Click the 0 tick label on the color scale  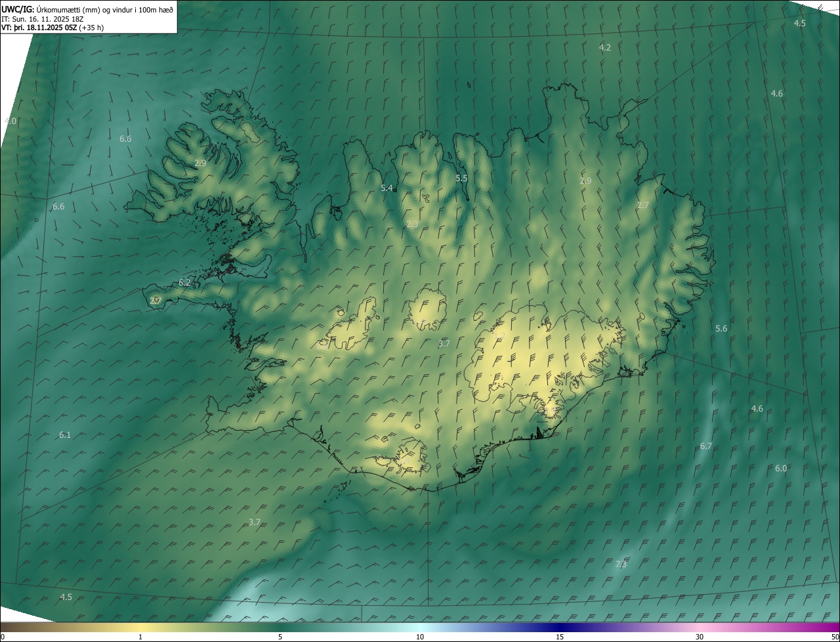(3, 637)
